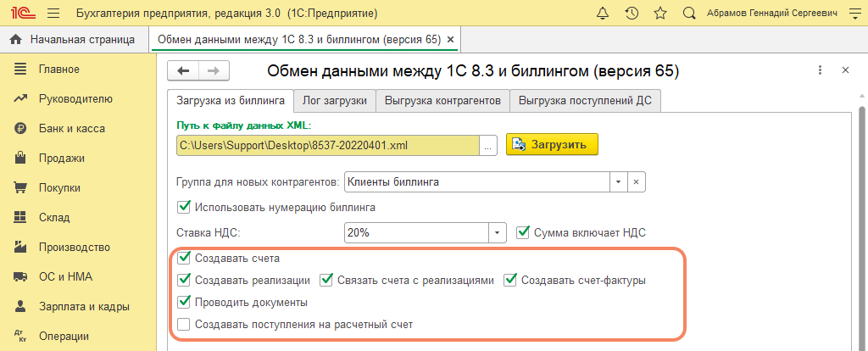
Task: Click the ОС и НМА truck icon
Action: pyautogui.click(x=20, y=276)
